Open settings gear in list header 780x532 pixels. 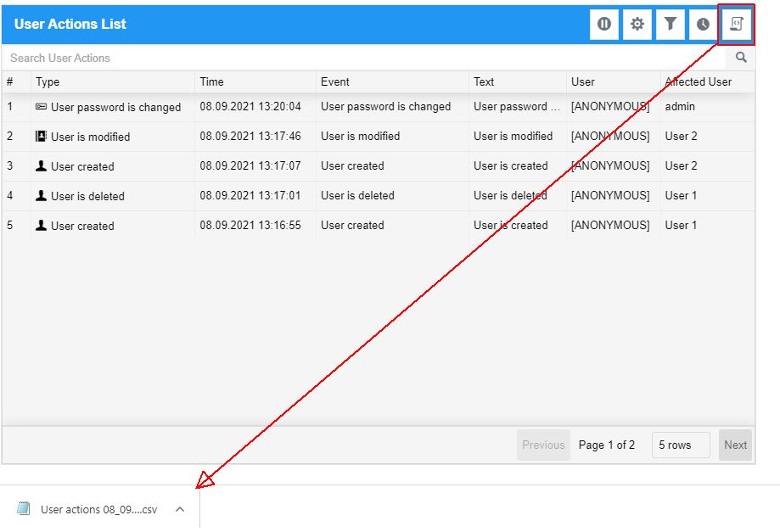pos(637,24)
